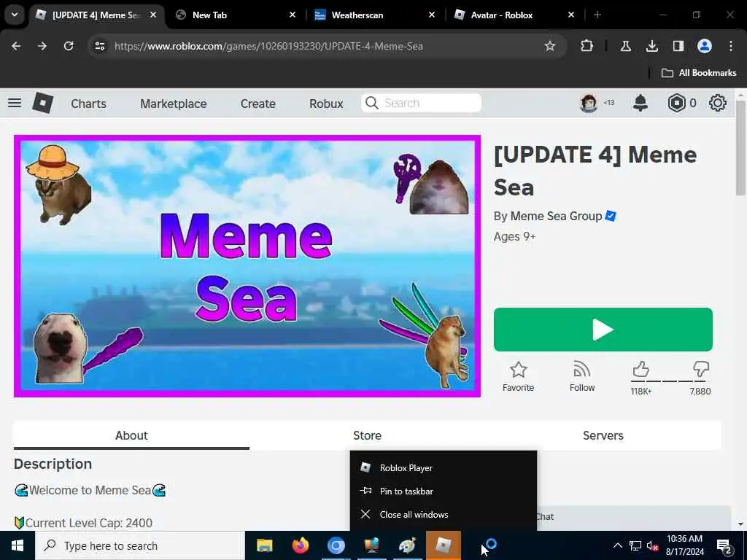The height and width of the screenshot is (560, 747).
Task: Follow the Meme Sea game
Action: click(x=582, y=376)
